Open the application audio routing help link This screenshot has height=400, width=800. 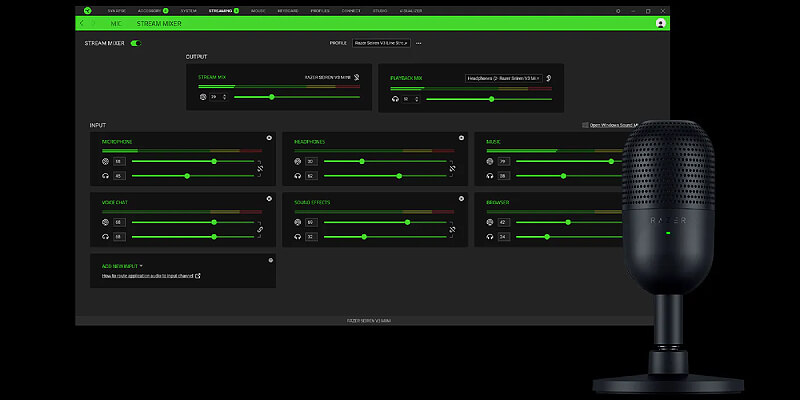147,276
